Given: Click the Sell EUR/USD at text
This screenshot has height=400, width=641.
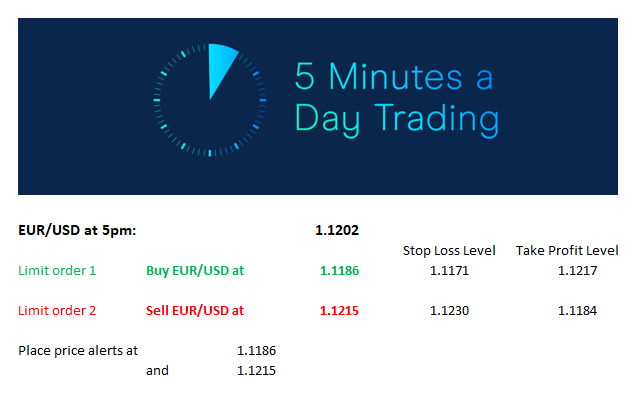Looking at the screenshot, I should (x=195, y=310).
